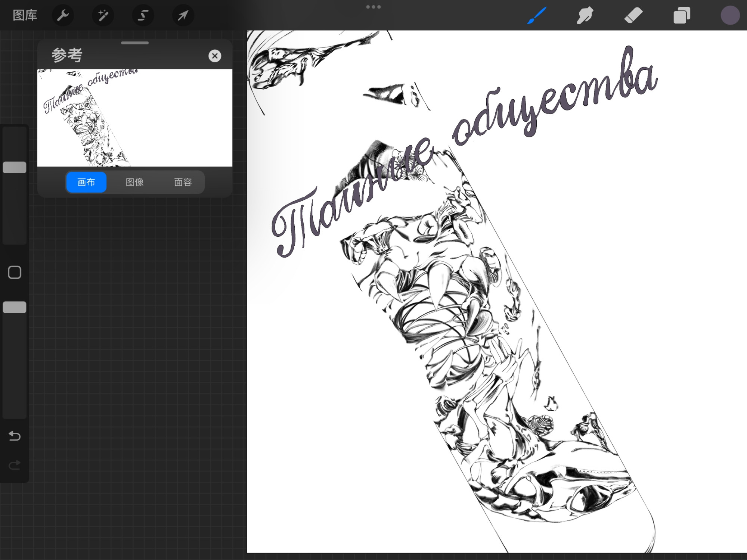Activate the Selection tool (S icon)
The height and width of the screenshot is (560, 747).
point(143,15)
